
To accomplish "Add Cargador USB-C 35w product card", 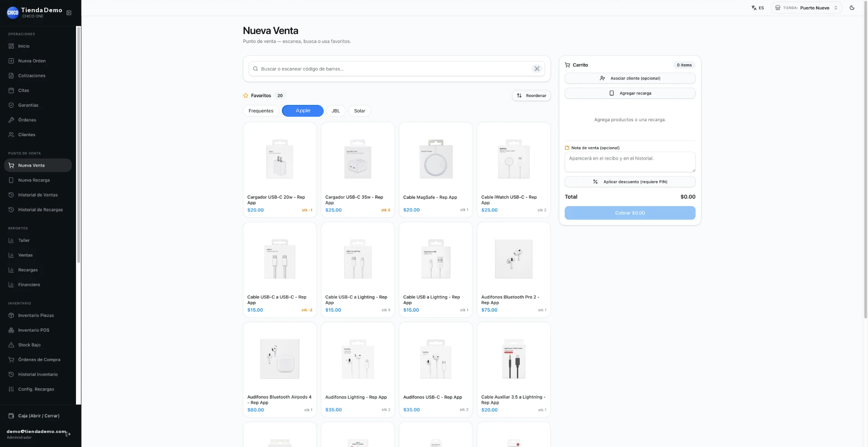I will click(358, 170).
